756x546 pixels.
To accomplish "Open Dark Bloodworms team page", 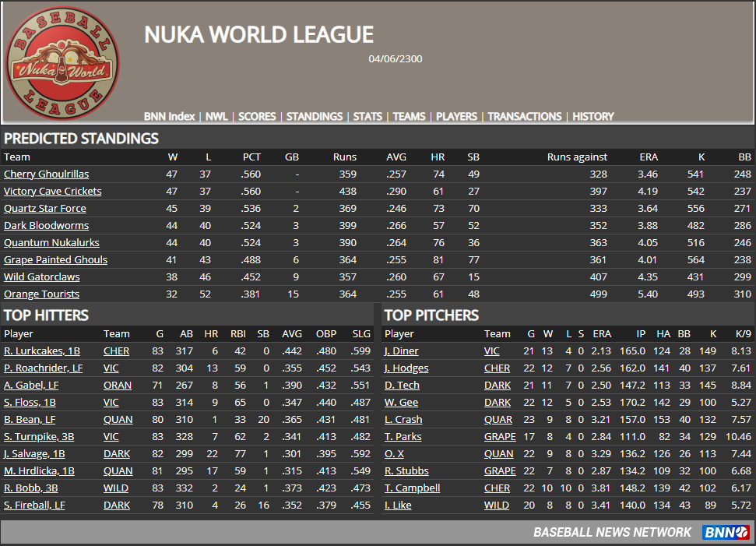I will (x=46, y=225).
